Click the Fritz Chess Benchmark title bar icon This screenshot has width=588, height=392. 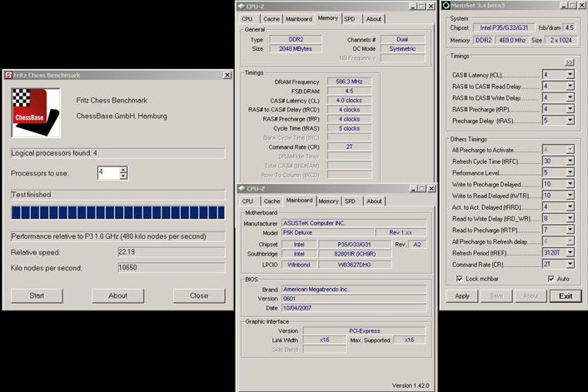[8, 76]
